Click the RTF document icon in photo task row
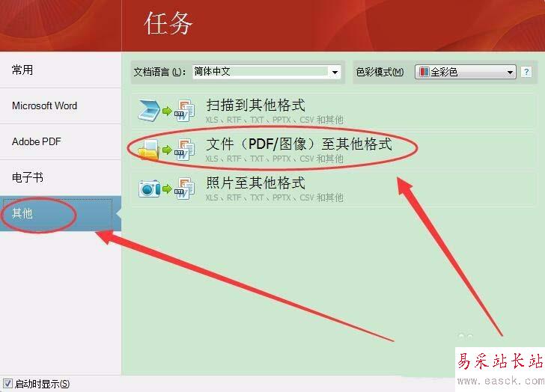This screenshot has width=545, height=392. [x=184, y=189]
